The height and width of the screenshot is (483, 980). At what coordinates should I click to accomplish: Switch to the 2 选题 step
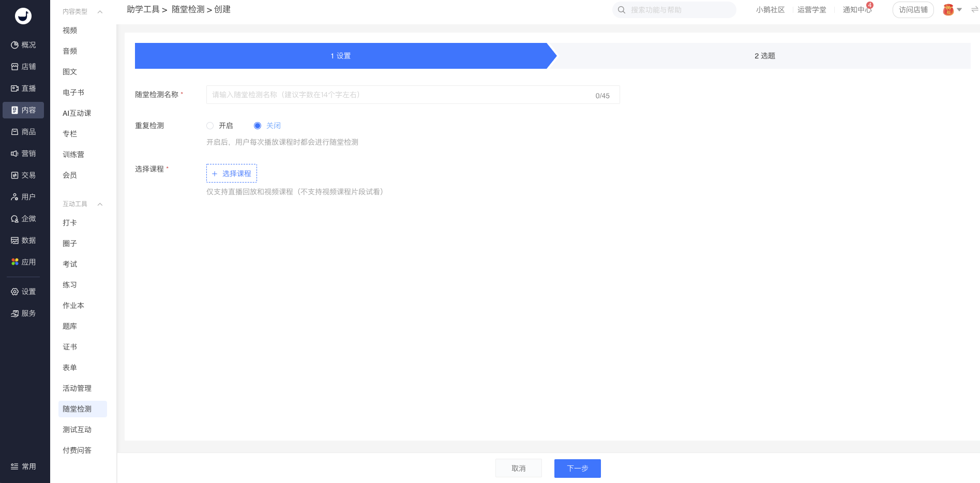[764, 56]
